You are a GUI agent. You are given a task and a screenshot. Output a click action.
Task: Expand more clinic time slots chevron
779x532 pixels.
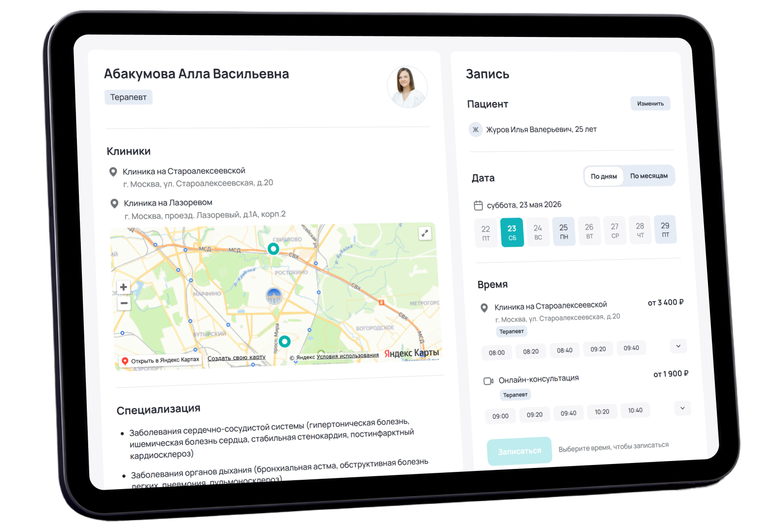click(678, 346)
